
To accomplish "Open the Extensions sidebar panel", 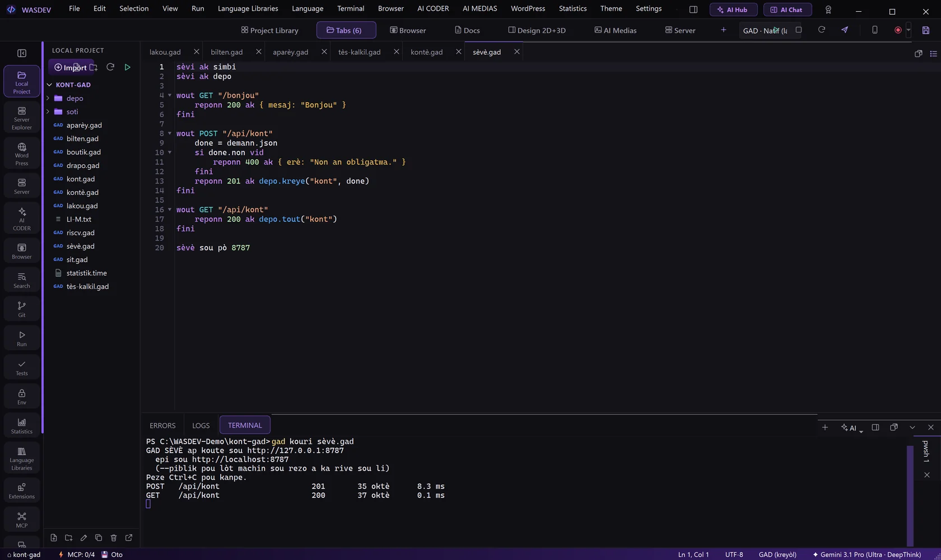I will tap(22, 491).
